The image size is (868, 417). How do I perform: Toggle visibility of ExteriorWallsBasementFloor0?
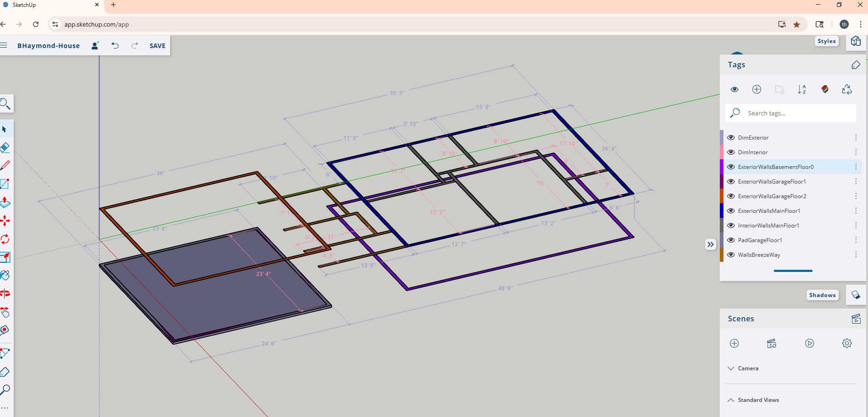pyautogui.click(x=731, y=167)
